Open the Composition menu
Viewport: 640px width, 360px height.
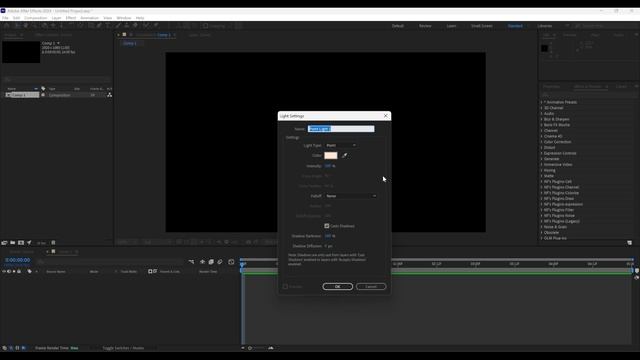[36, 18]
